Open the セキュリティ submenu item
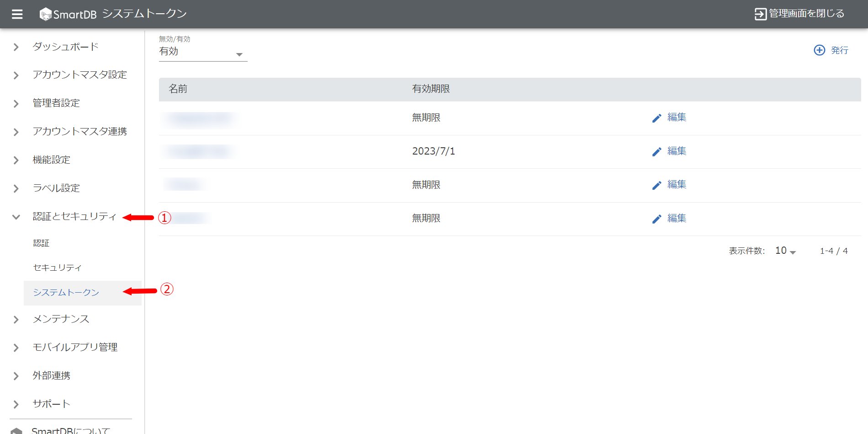The image size is (868, 434). tap(57, 268)
